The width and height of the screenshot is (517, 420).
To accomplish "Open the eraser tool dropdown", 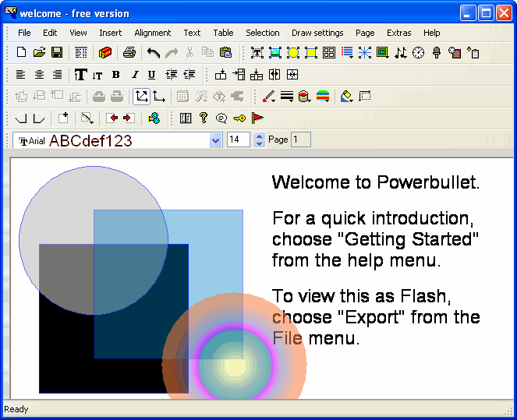I will (x=347, y=97).
